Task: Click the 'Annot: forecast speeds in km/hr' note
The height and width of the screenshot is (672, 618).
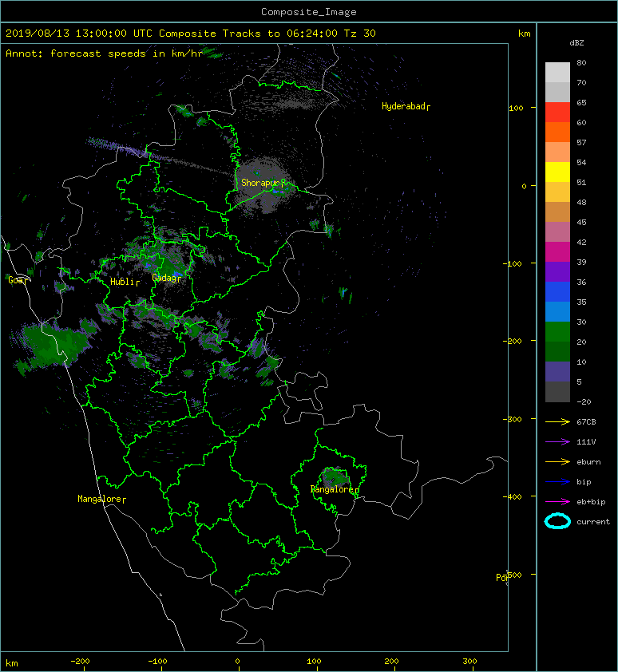Action: 105,53
